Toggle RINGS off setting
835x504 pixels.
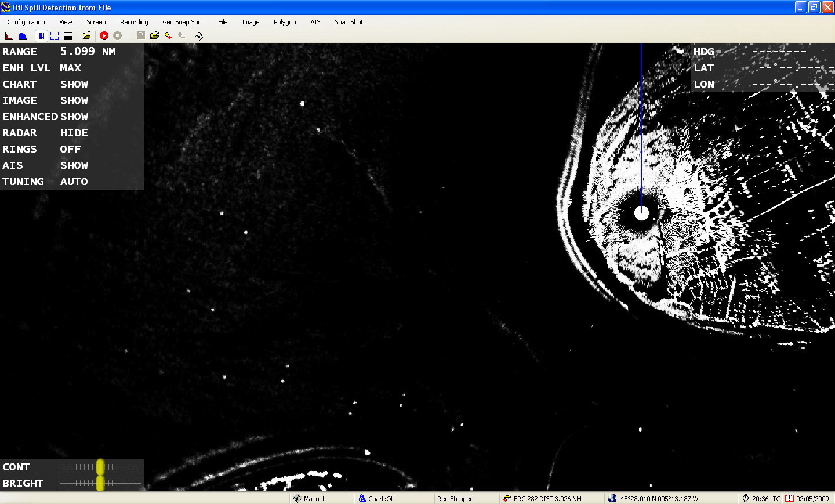pyautogui.click(x=70, y=149)
